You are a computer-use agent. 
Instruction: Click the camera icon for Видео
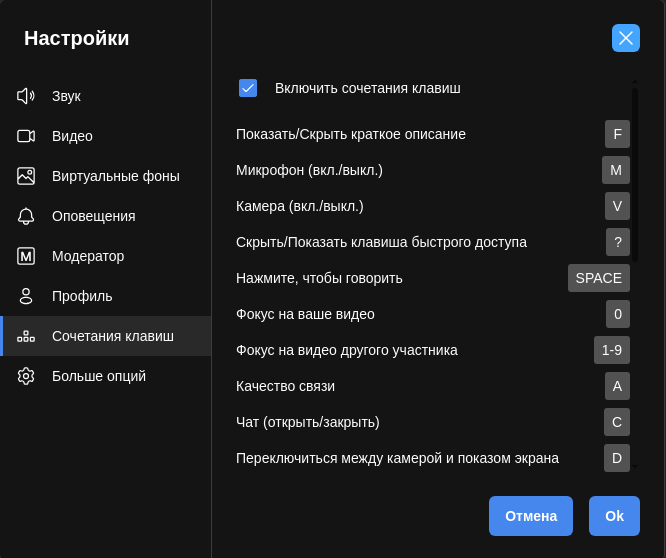(x=26, y=136)
